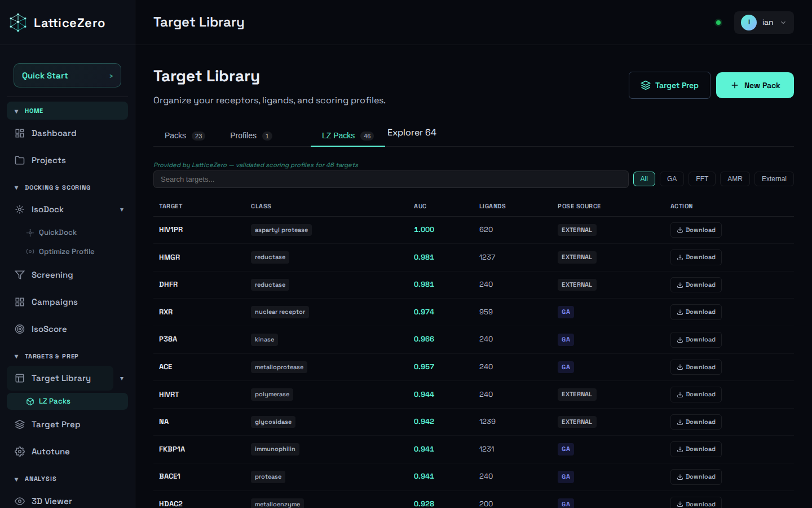Switch to the Packs tab
This screenshot has height=508, width=812.
pos(184,135)
